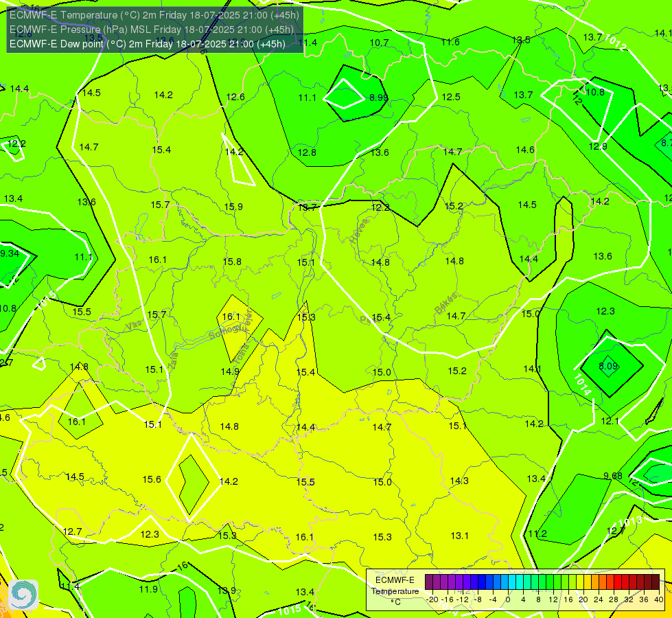This screenshot has width=672, height=618.
Task: Select the ECMWF-E Pressure MSL layer label
Action: pos(152,30)
